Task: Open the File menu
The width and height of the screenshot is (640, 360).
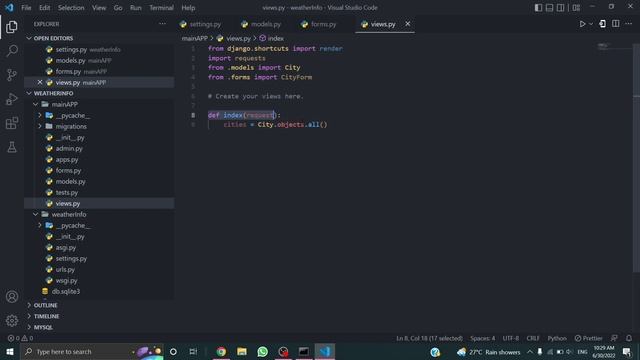Action: [26, 8]
